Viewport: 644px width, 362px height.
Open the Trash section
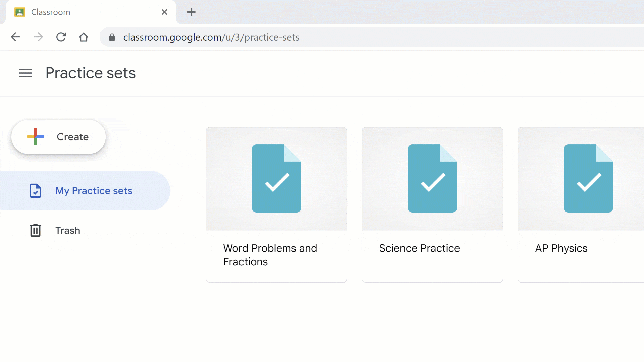point(68,230)
